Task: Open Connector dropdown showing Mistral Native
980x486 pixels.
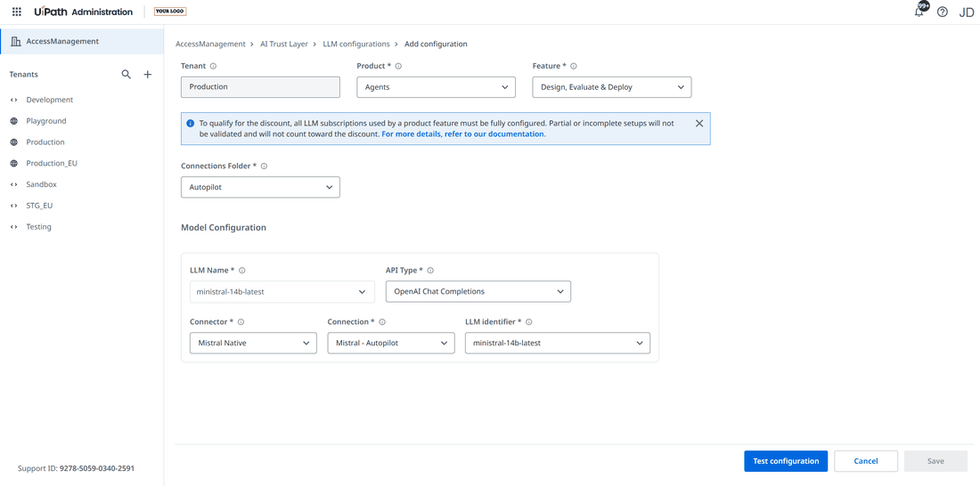Action: coord(253,343)
